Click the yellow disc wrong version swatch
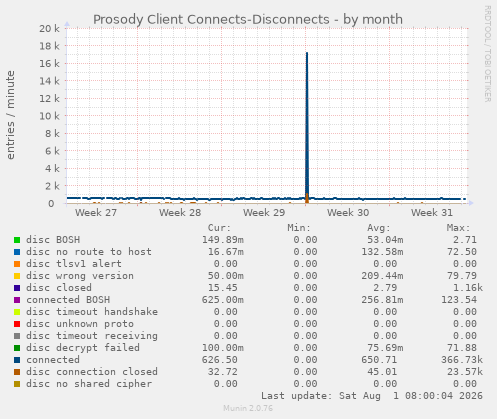The image size is (497, 419). tap(17, 276)
